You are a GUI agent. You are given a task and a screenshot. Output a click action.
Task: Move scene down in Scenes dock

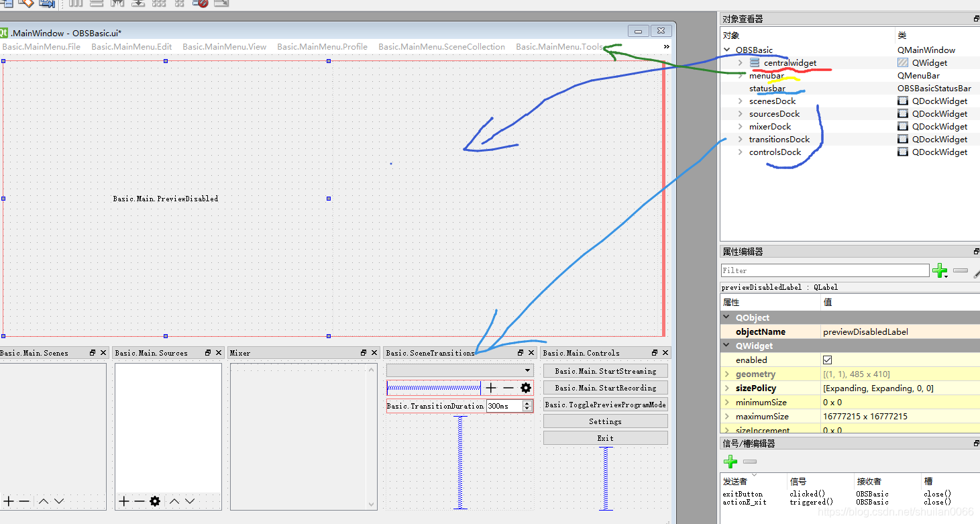click(59, 501)
